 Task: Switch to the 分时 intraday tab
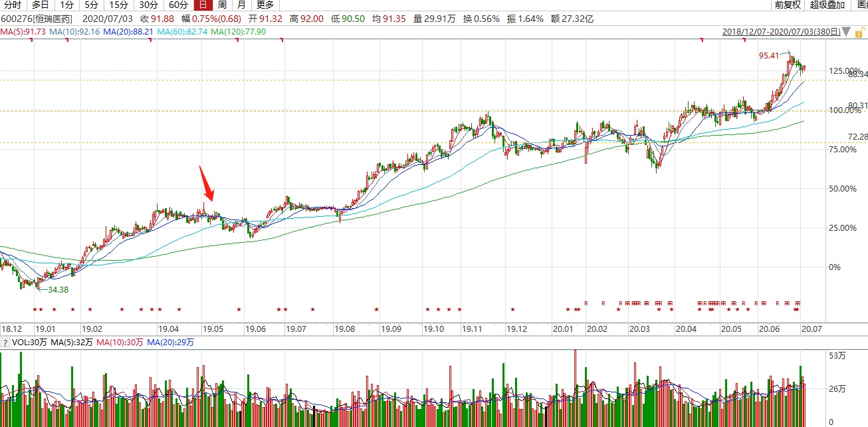(x=13, y=5)
